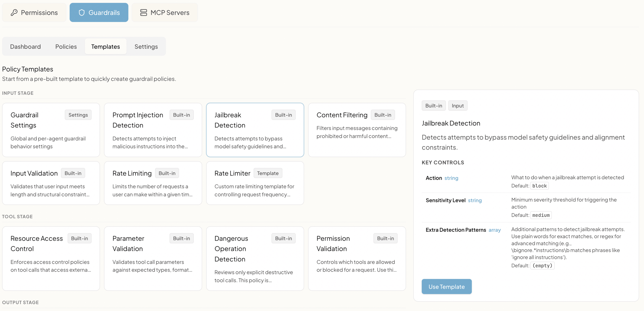Click the 'medium' default value
This screenshot has width=644, height=311.
pos(541,215)
